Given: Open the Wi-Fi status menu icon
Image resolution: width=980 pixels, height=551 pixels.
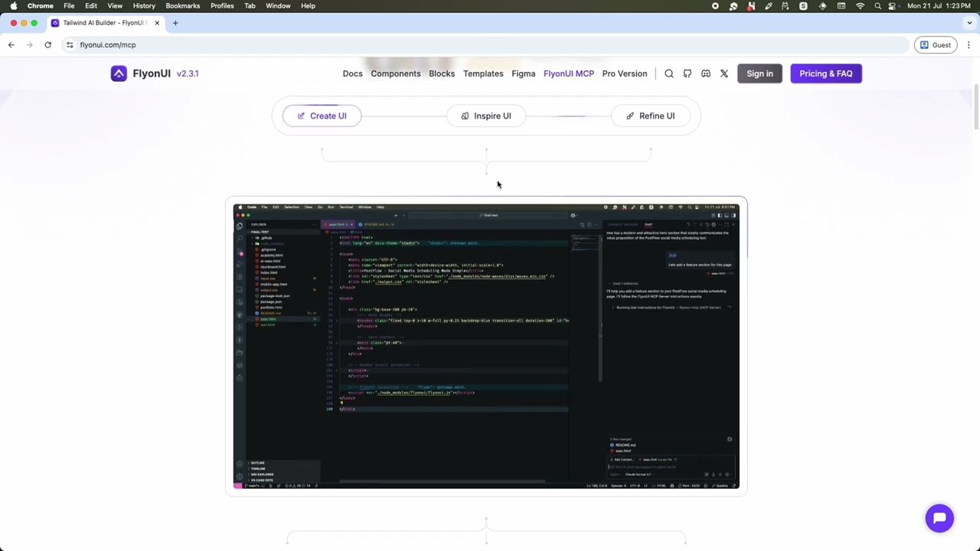Looking at the screenshot, I should click(x=860, y=6).
